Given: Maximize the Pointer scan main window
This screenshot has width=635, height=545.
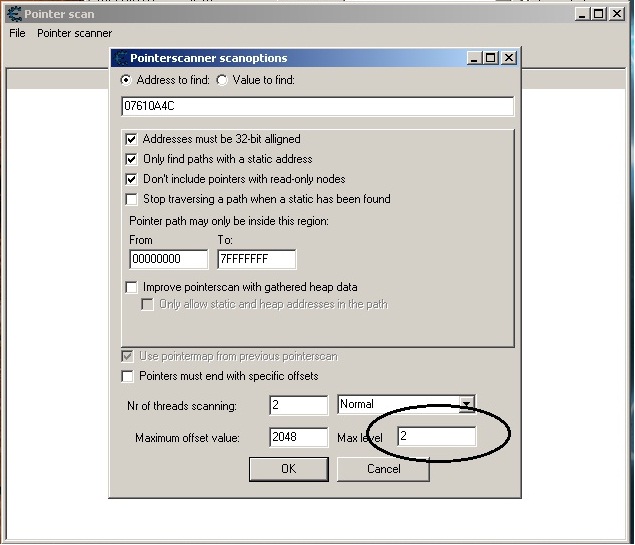Looking at the screenshot, I should [x=599, y=14].
